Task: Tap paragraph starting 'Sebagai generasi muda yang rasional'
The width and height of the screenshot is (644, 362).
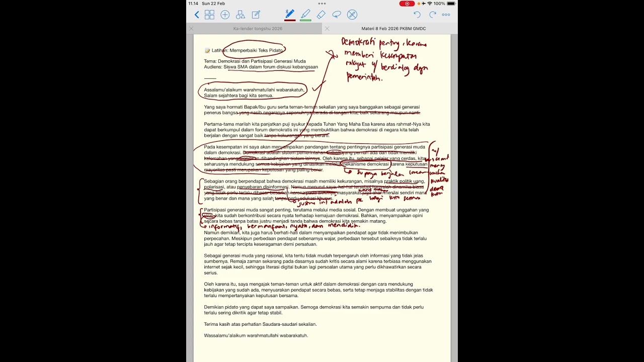Action: pos(317,264)
